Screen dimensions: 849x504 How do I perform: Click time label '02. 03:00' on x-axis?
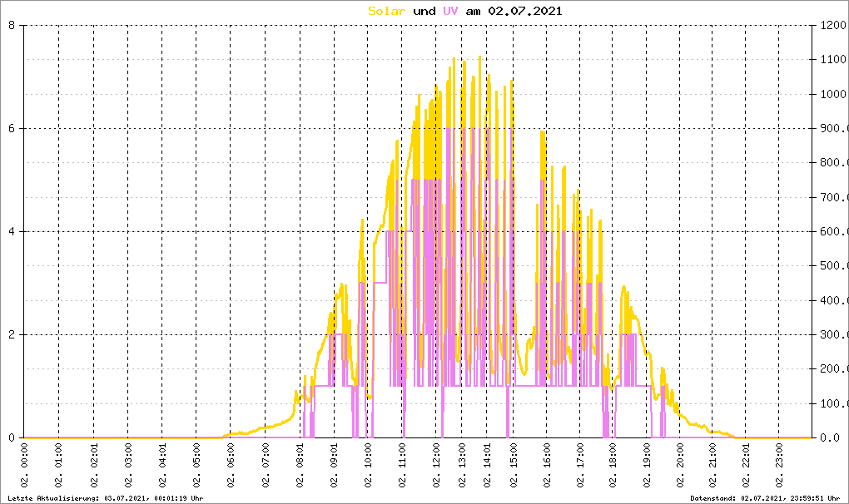coord(128,465)
